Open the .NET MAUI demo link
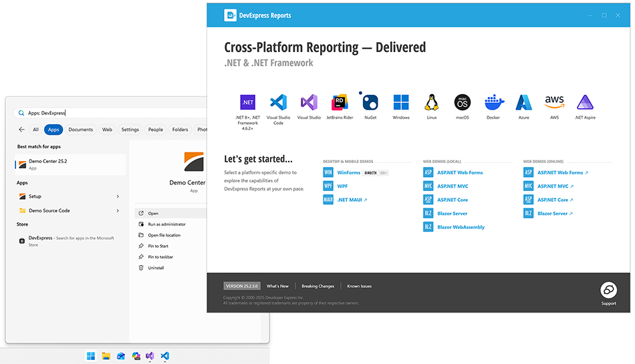 click(352, 200)
